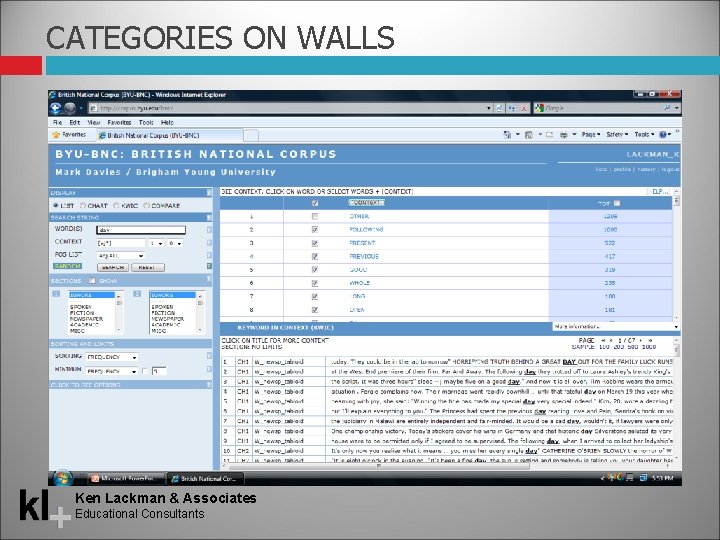Select the British National Corpus browser tab
The height and width of the screenshot is (540, 720).
point(169,135)
